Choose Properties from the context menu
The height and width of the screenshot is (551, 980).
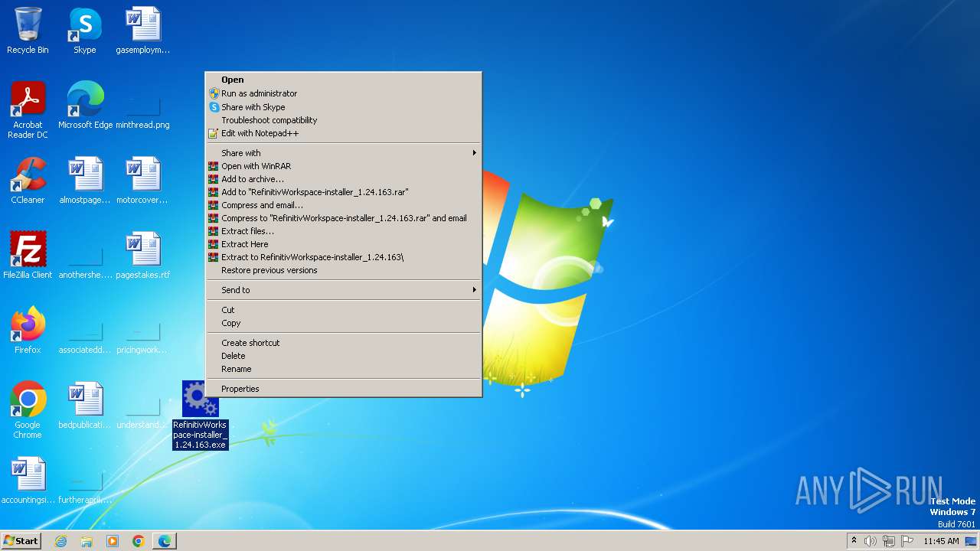[344, 389]
